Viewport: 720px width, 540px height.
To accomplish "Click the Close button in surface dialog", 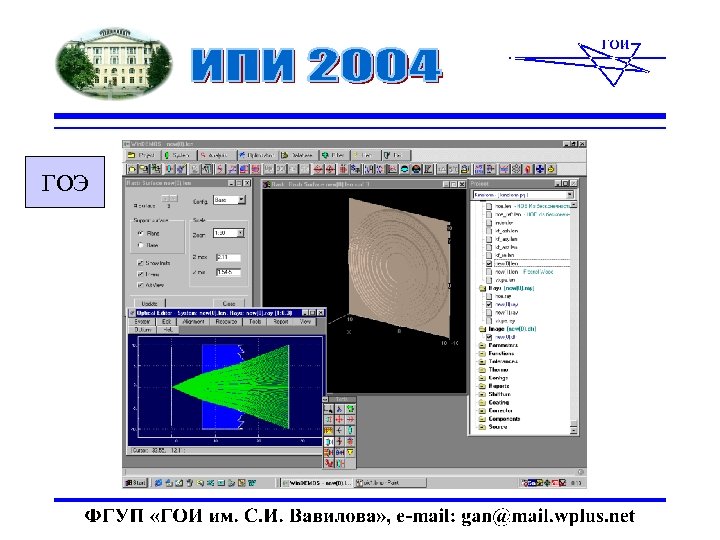I will coord(229,304).
